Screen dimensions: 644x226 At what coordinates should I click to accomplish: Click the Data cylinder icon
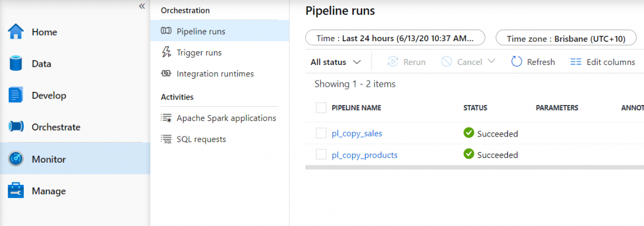coord(16,64)
